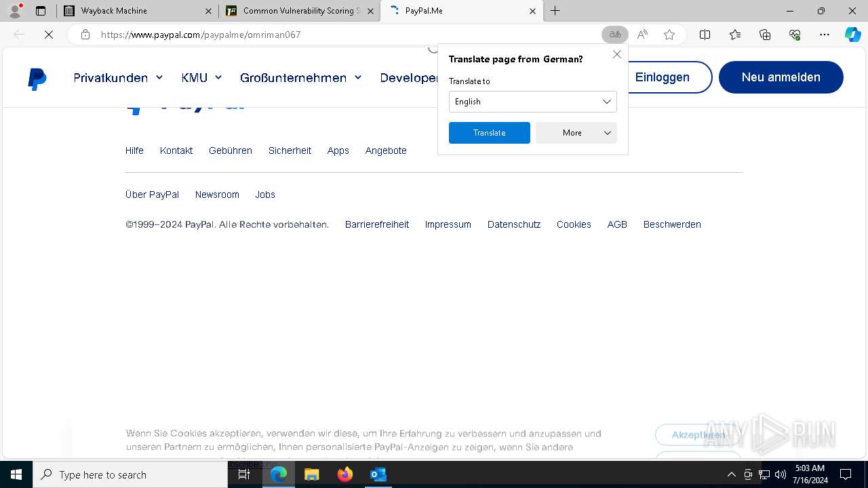Screen dimensions: 868x488
Task: Open the Impressum link
Action: pos(448,224)
